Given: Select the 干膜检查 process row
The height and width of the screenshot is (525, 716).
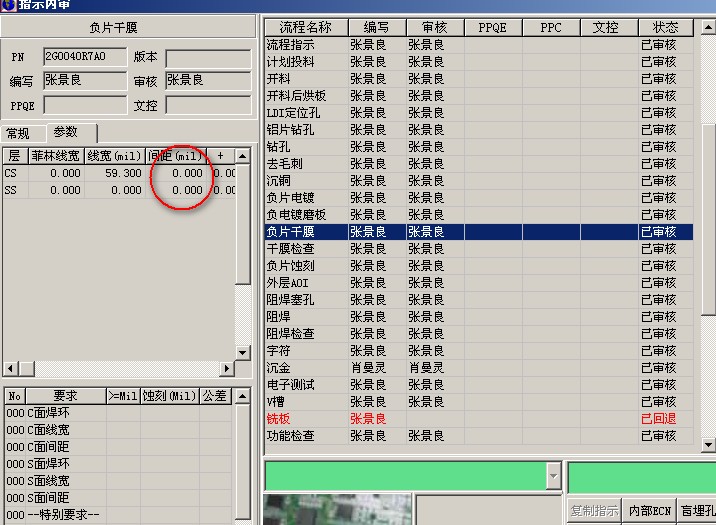Looking at the screenshot, I should (479, 249).
